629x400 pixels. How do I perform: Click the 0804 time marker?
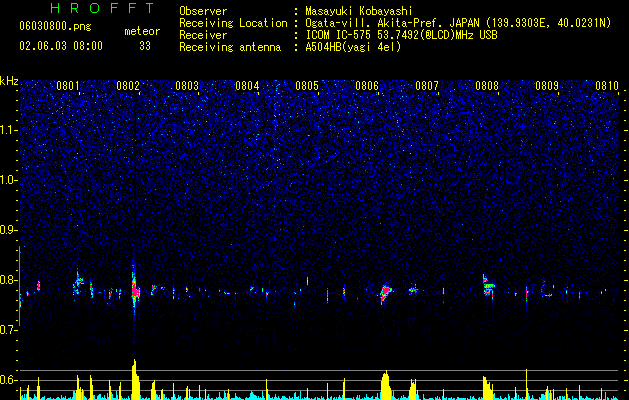[247, 86]
